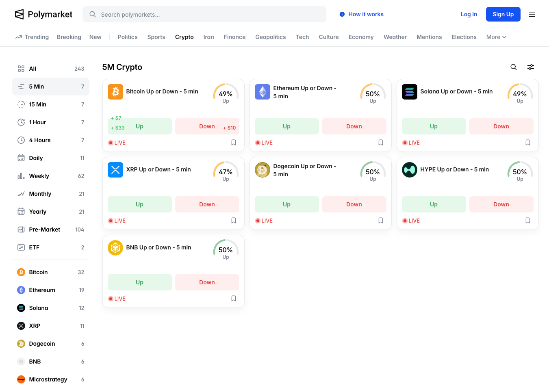Open the HYPE Up or Down market title

tap(455, 169)
